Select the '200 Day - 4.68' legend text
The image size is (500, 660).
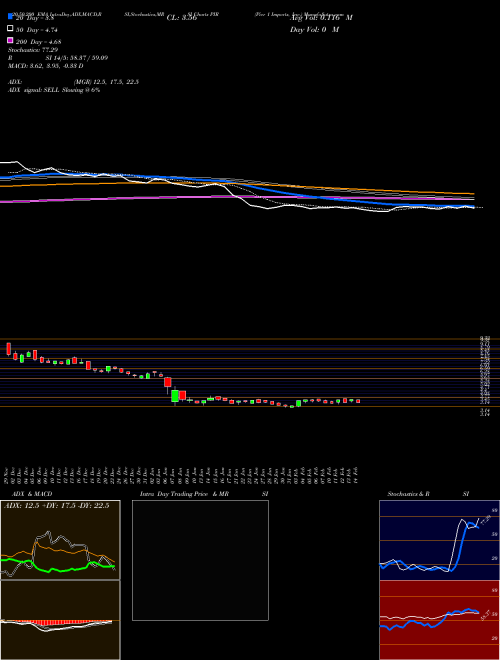(39, 41)
